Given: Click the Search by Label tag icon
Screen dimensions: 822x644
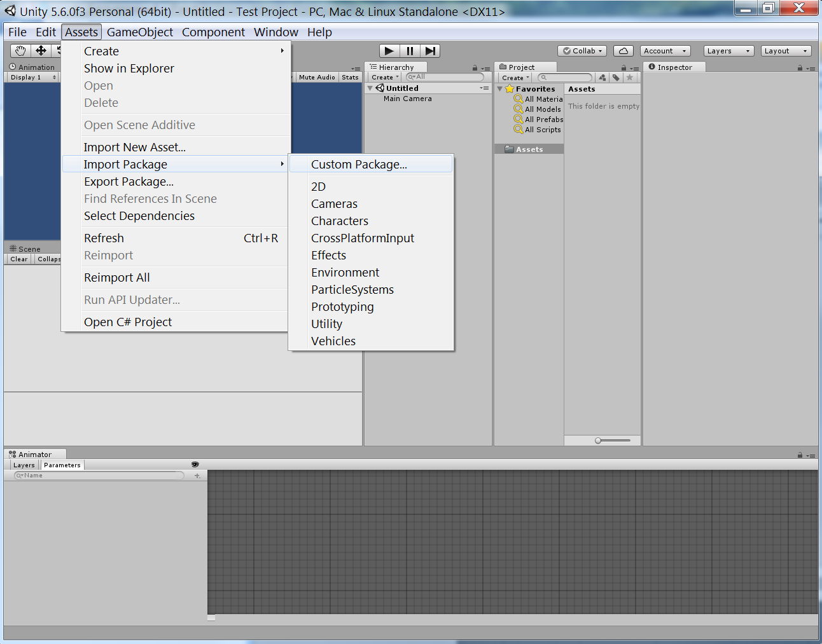Looking at the screenshot, I should tap(616, 78).
